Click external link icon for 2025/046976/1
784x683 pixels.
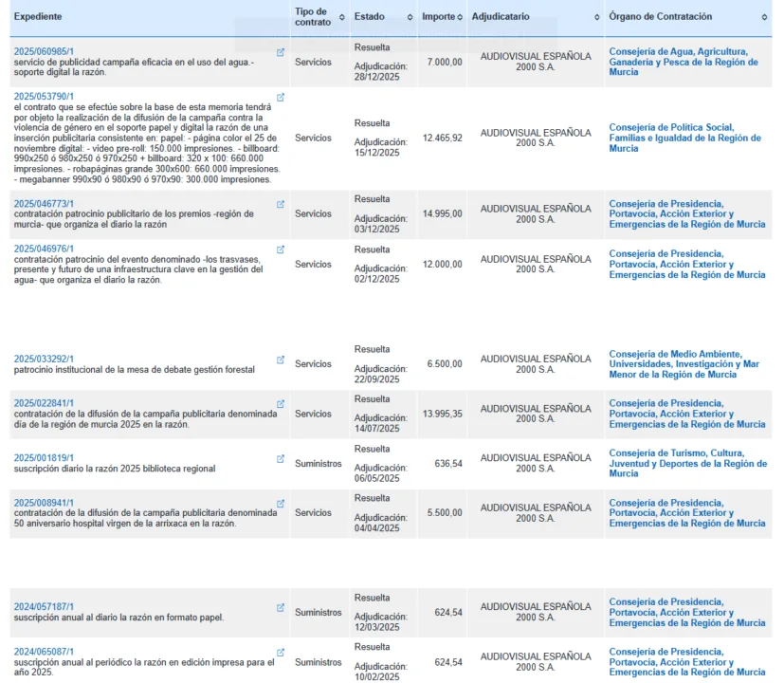point(281,249)
